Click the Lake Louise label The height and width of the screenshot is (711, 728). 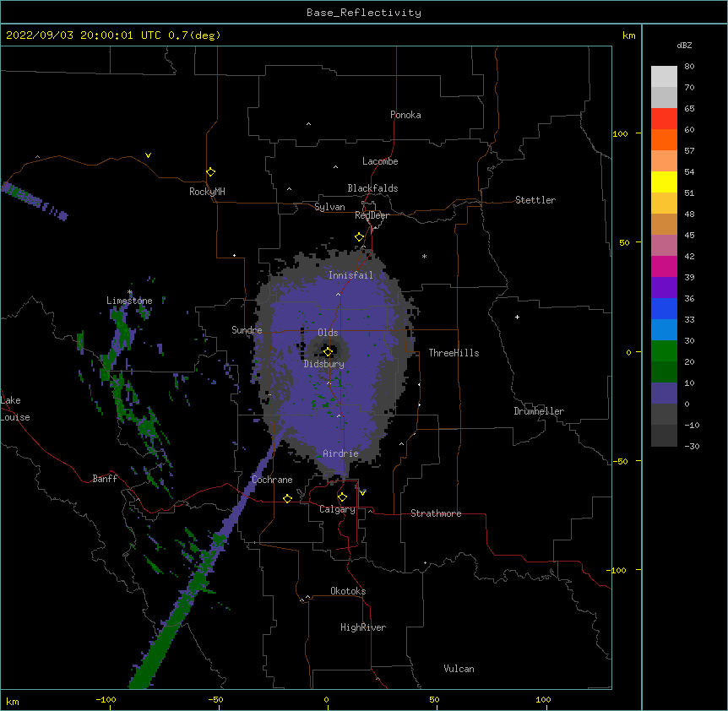pos(15,409)
